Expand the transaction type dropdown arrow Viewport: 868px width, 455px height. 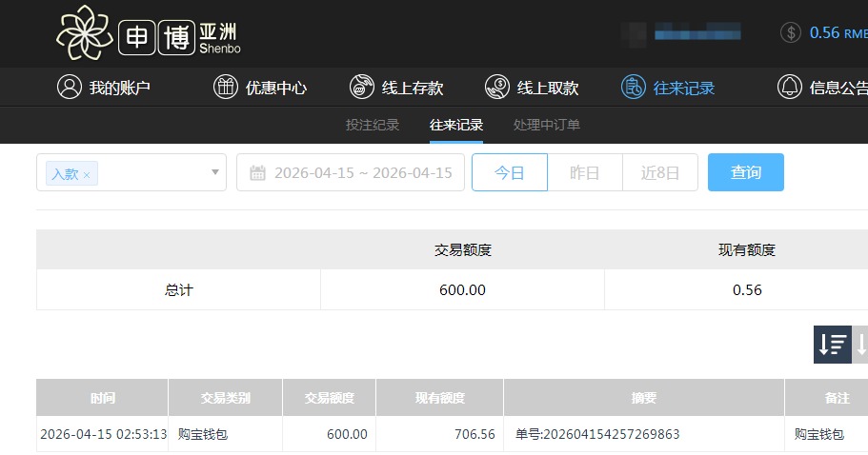214,172
